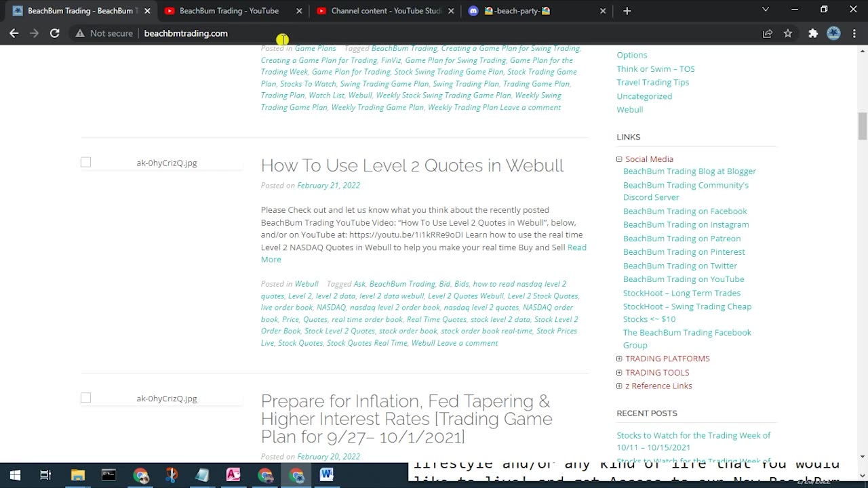Visit BeachBum Trading on Patreon
Viewport: 868px width, 488px height.
point(682,239)
